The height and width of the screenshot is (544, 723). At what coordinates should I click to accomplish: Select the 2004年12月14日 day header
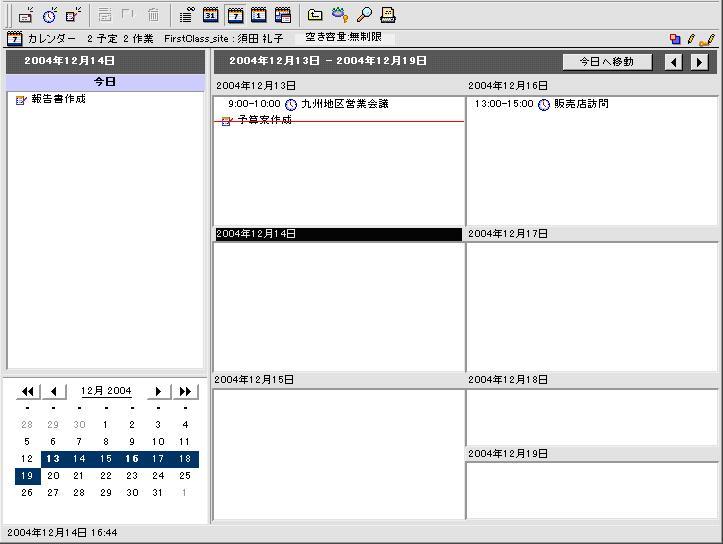tap(337, 234)
